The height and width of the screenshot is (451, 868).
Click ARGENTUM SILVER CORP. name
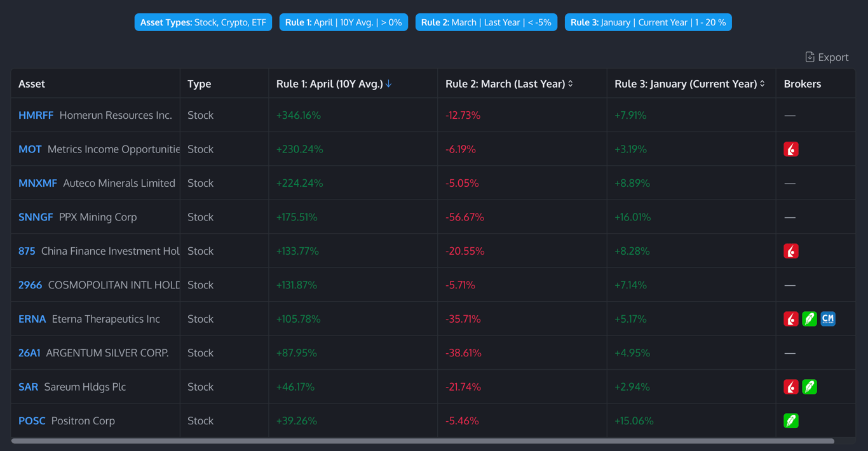[x=107, y=353]
